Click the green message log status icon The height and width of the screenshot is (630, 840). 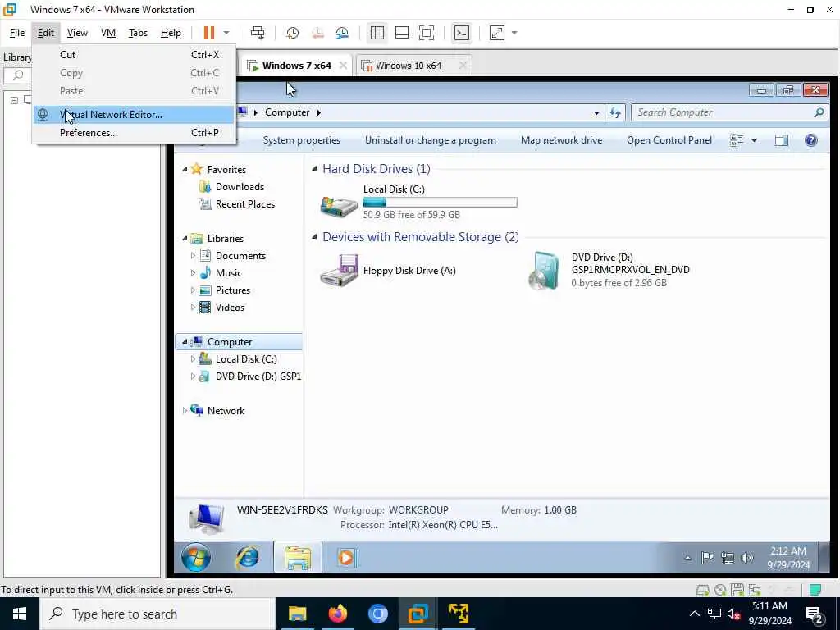click(x=815, y=590)
